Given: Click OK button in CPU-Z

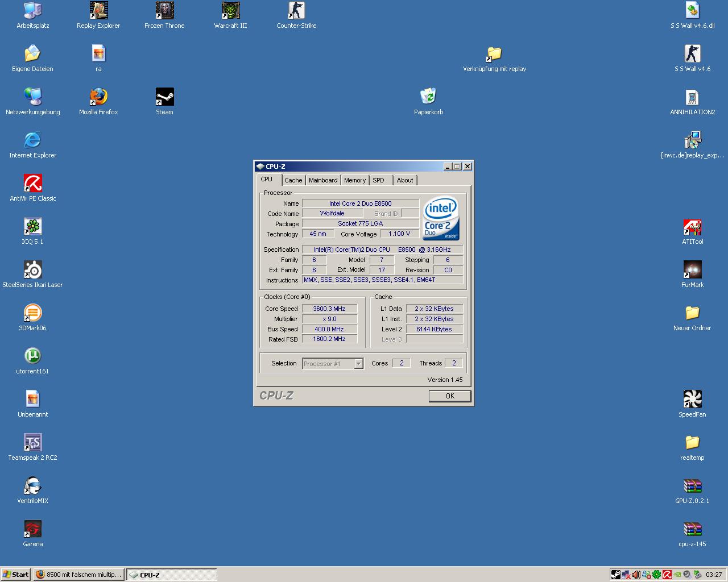Looking at the screenshot, I should coord(450,396).
